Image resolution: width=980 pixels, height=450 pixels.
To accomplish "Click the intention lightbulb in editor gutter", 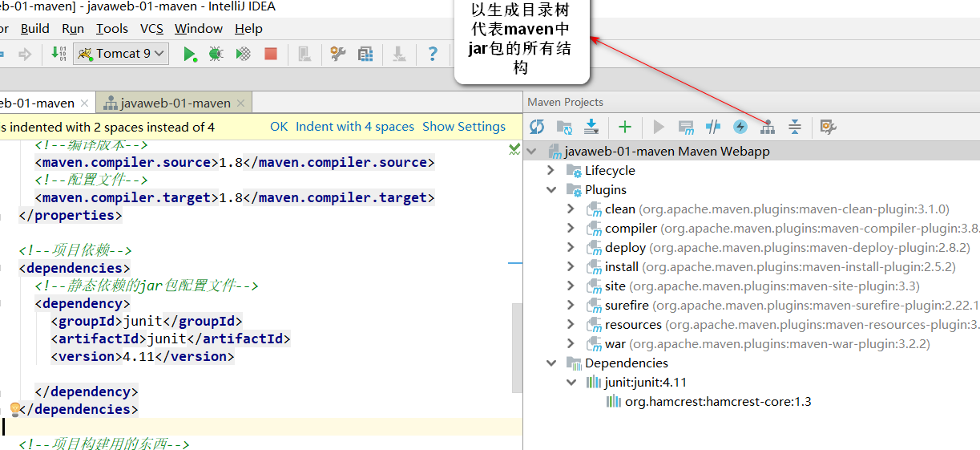I will pos(14,410).
